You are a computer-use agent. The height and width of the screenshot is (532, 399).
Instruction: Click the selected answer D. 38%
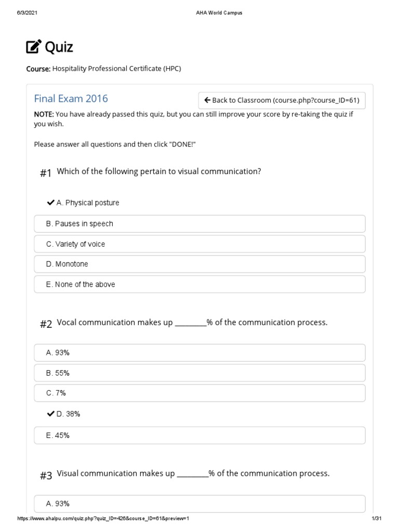click(x=69, y=414)
